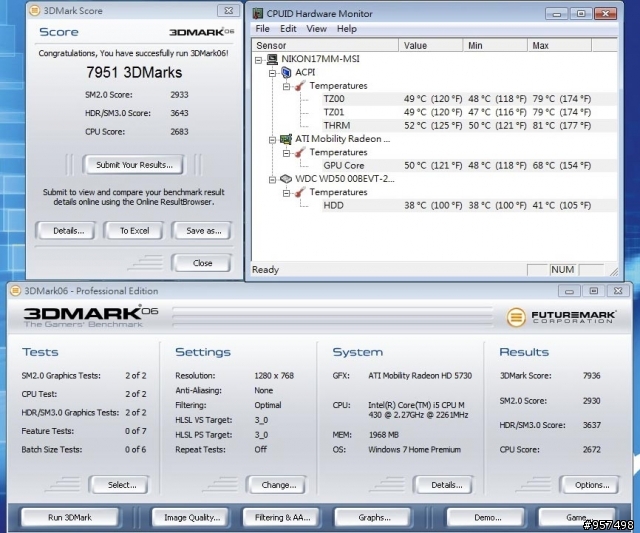Viewport: 640px width, 533px height.
Task: Click the 3DMark Score value 7936
Action: pyautogui.click(x=591, y=375)
